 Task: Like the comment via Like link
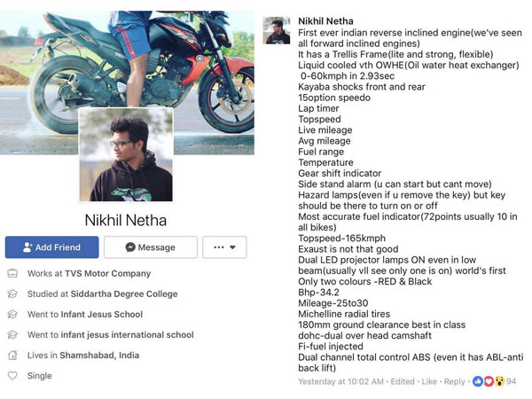tap(429, 382)
